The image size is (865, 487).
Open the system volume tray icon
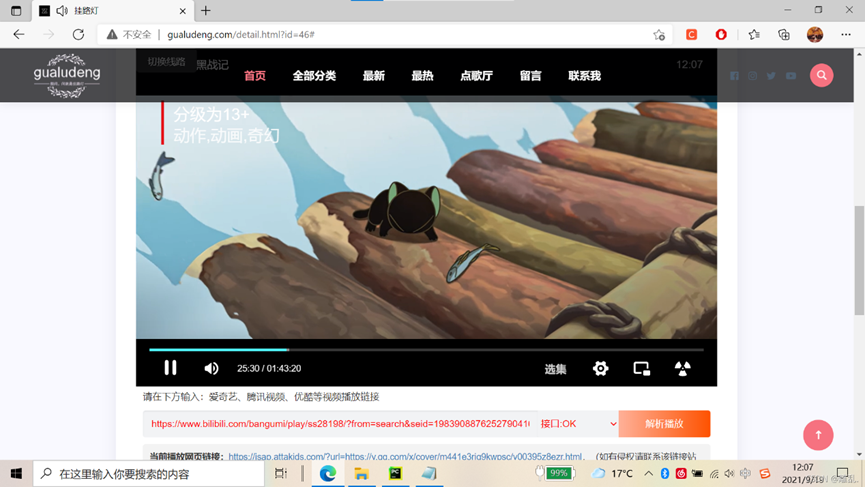click(x=729, y=473)
